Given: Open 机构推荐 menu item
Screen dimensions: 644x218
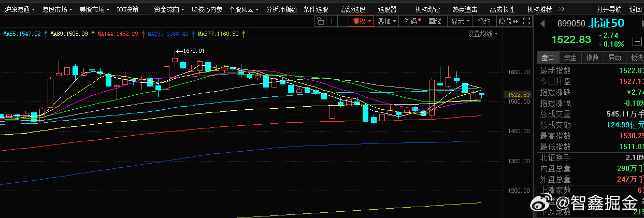Looking at the screenshot, I should pyautogui.click(x=539, y=9).
